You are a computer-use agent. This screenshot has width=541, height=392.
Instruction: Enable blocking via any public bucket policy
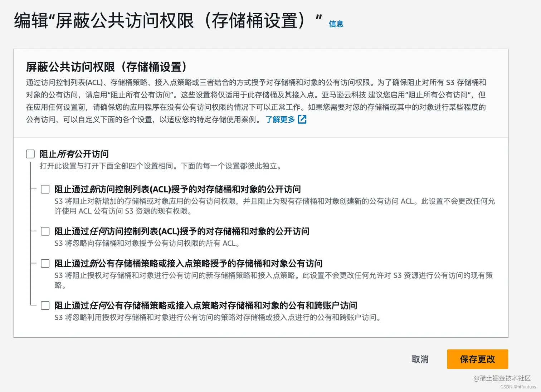click(45, 305)
